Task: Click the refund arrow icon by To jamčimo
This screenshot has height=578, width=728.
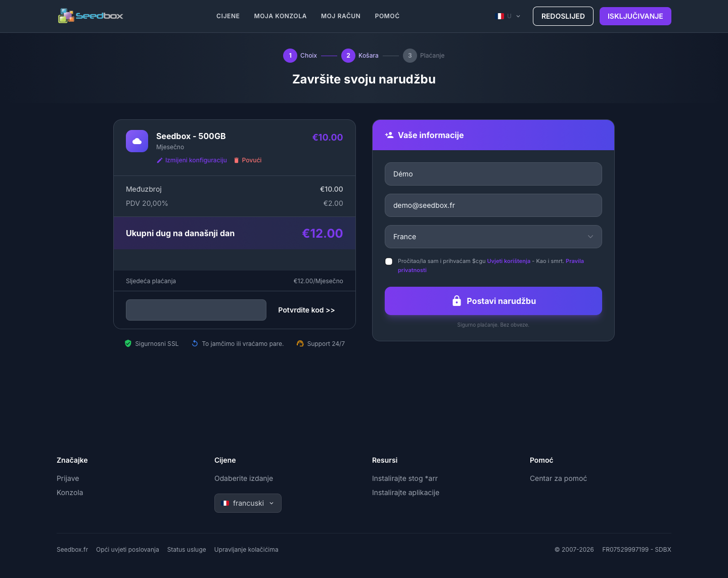Action: [195, 344]
